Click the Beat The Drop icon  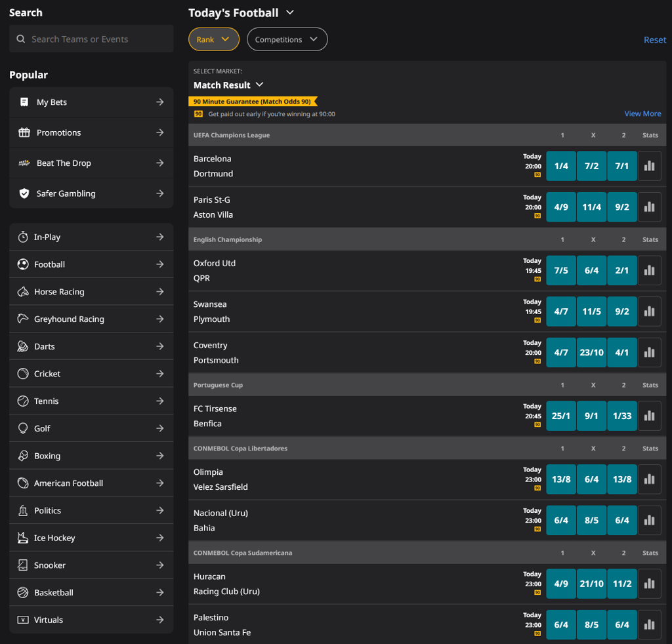pos(24,163)
